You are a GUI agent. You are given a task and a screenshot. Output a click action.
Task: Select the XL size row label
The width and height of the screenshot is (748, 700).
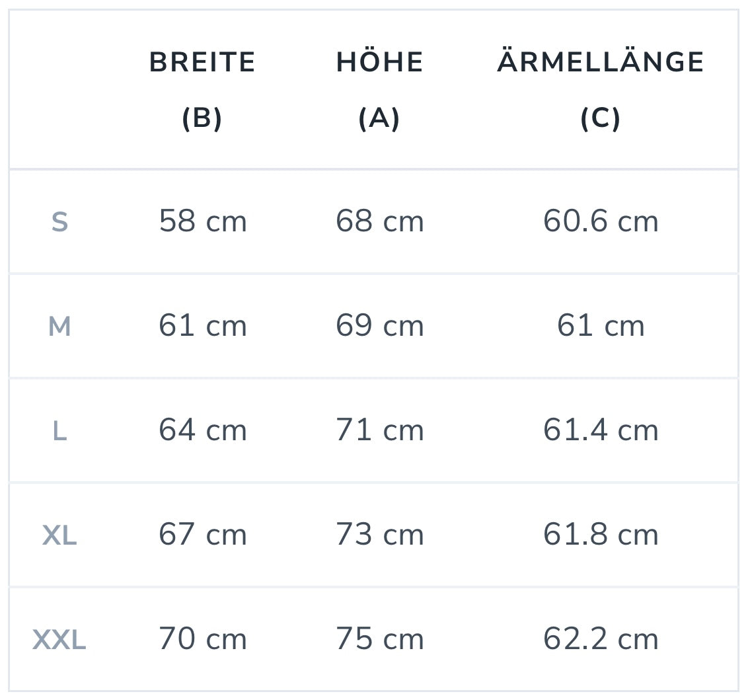click(59, 535)
